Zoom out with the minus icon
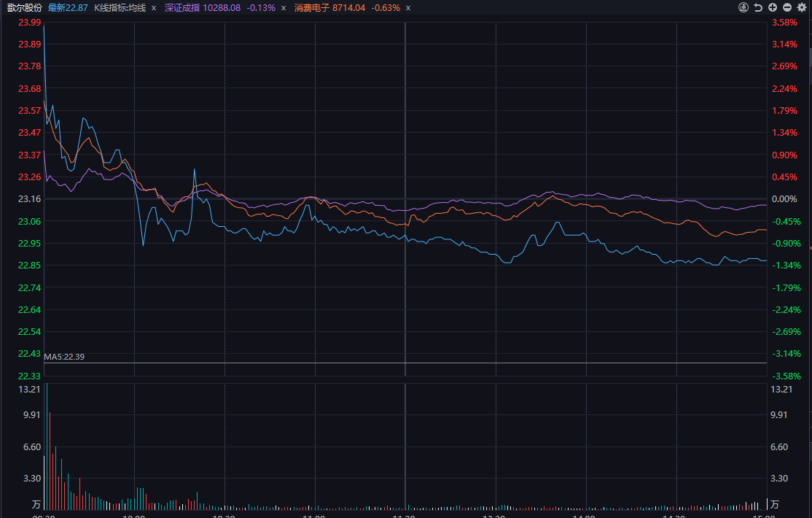The width and height of the screenshot is (812, 518). (x=787, y=7)
